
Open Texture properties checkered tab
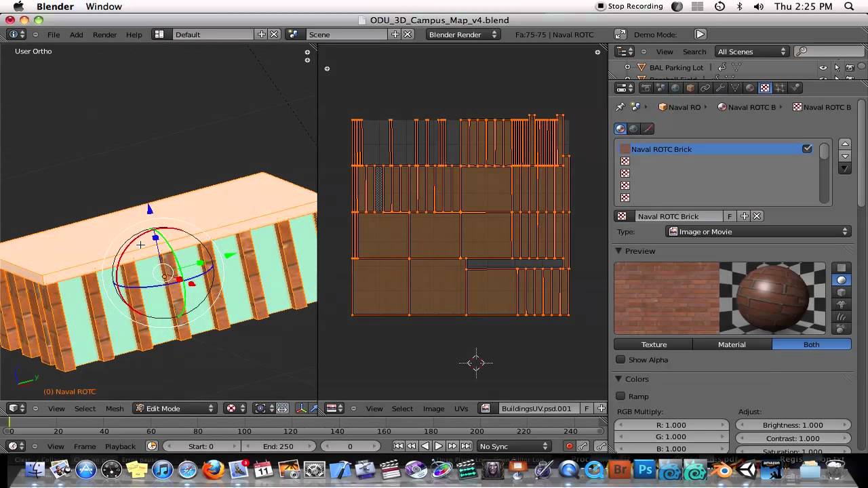click(765, 88)
